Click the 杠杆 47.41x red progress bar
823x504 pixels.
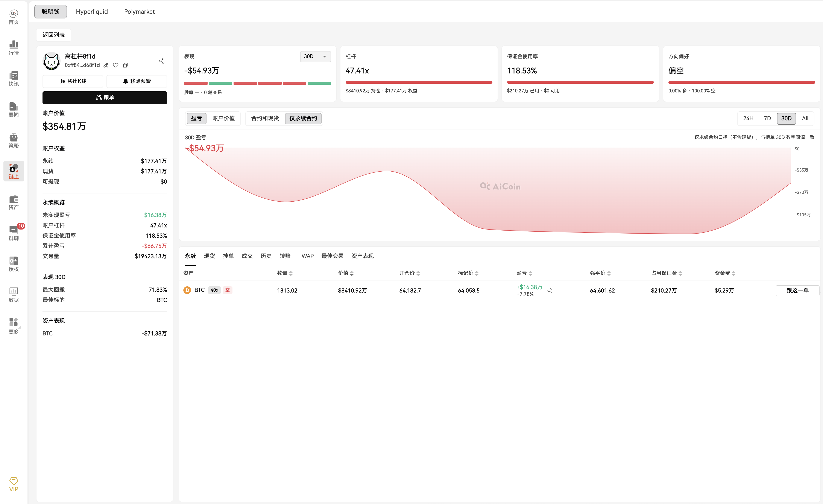coord(419,82)
